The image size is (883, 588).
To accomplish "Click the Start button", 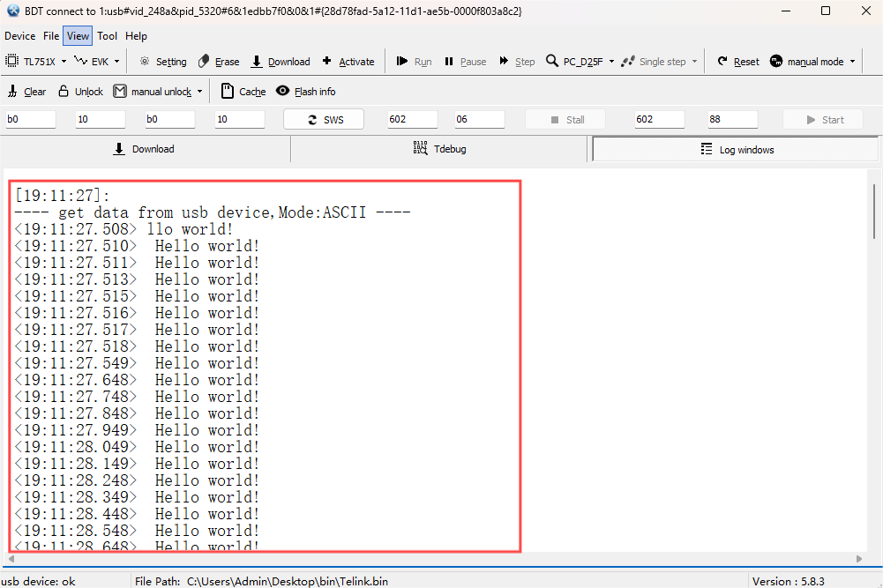I will 823,119.
